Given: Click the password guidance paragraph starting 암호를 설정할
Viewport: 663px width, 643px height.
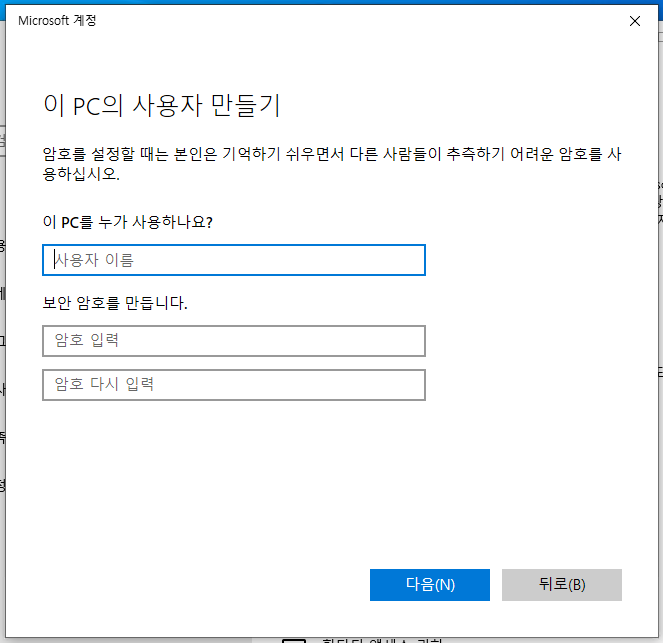Looking at the screenshot, I should click(332, 164).
